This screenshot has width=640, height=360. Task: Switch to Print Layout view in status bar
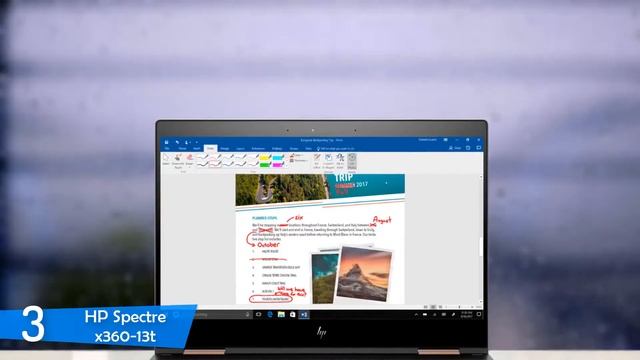(x=433, y=307)
